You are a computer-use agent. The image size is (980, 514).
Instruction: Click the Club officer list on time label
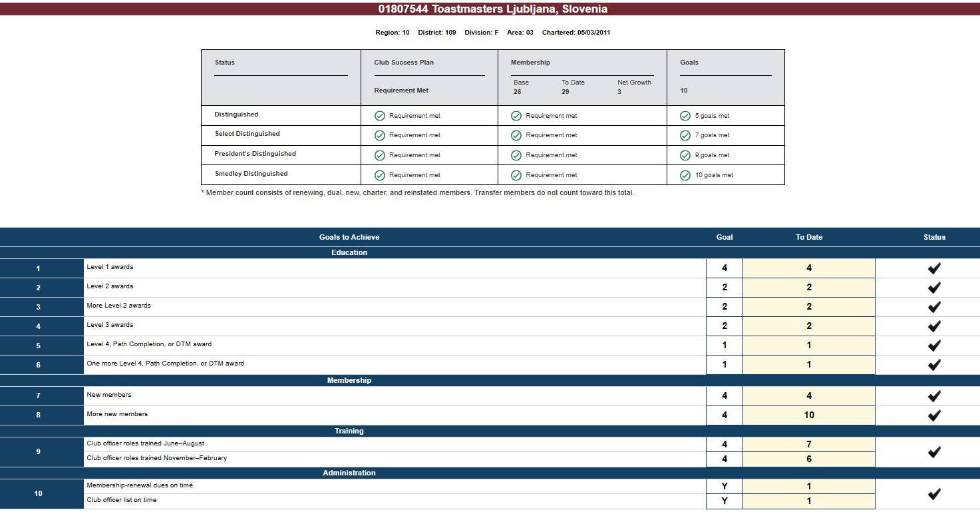(122, 500)
